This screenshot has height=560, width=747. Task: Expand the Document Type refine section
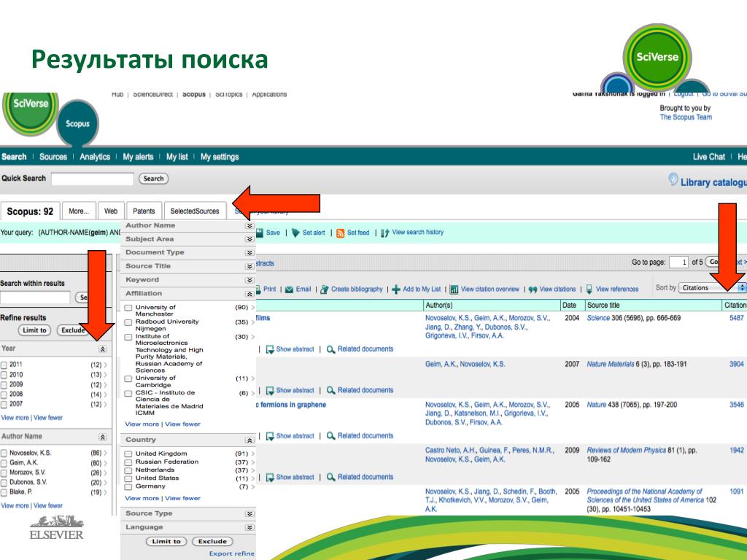[x=249, y=253]
